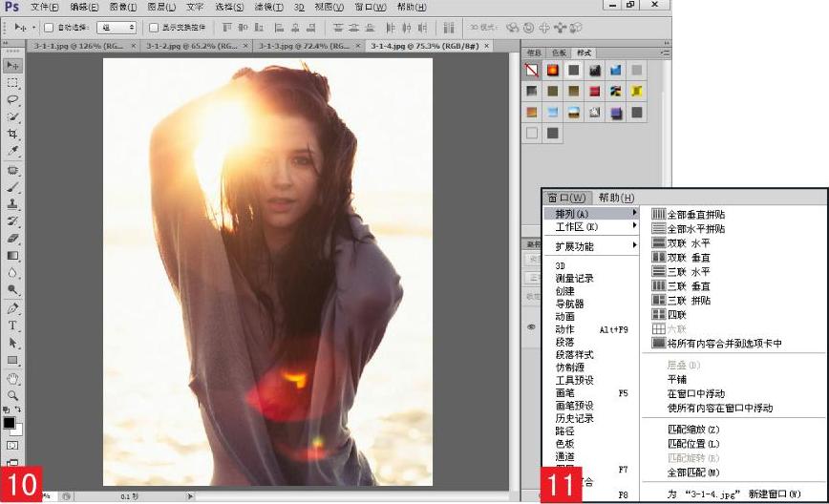
Task: Click the status bar arrow flyout
Action: [x=190, y=496]
